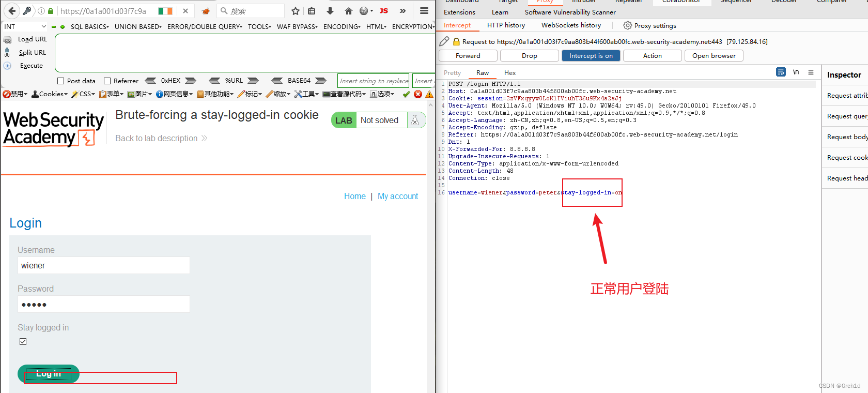
Task: Click the HackBar URL text area
Action: click(245, 53)
